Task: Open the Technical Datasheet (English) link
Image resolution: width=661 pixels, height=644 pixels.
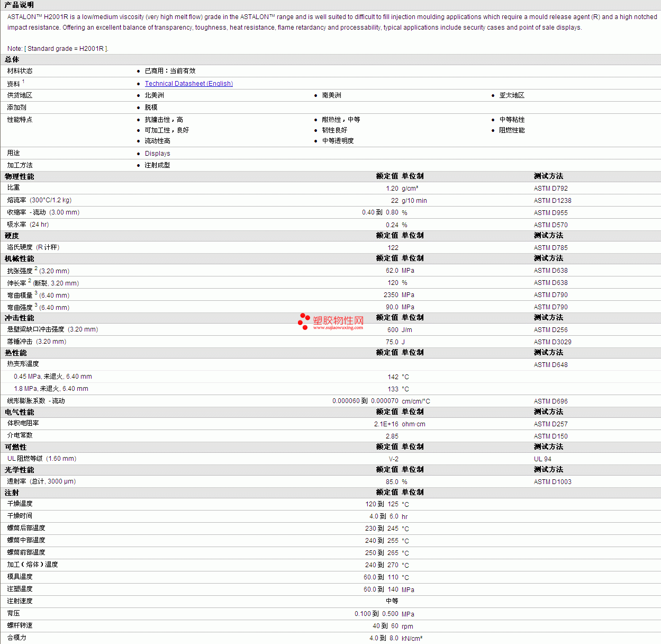Action: coord(189,84)
